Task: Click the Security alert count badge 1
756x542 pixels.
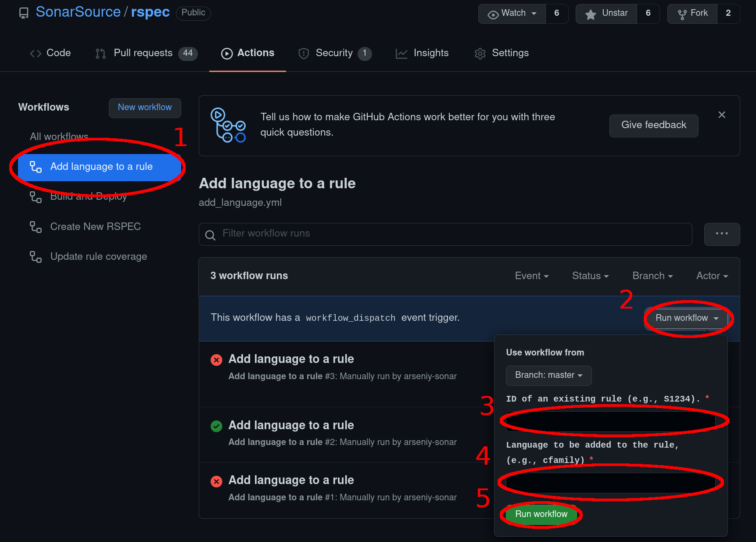Action: click(365, 53)
